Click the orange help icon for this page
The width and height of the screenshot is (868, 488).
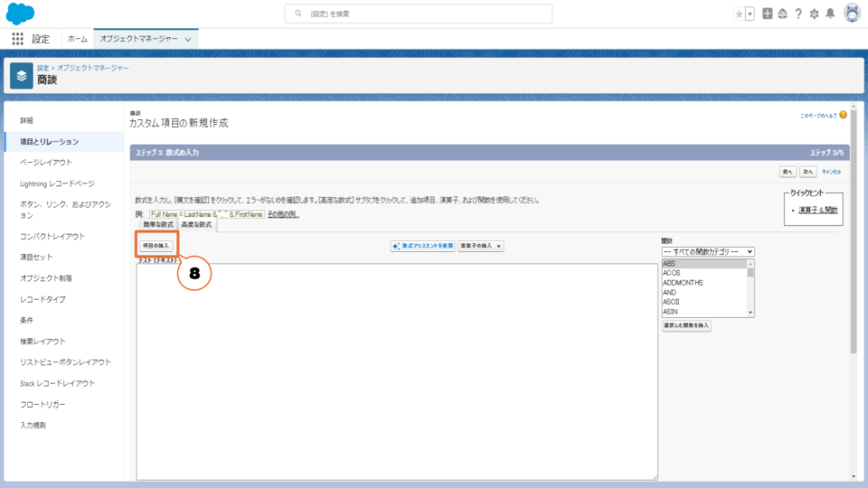click(x=843, y=115)
